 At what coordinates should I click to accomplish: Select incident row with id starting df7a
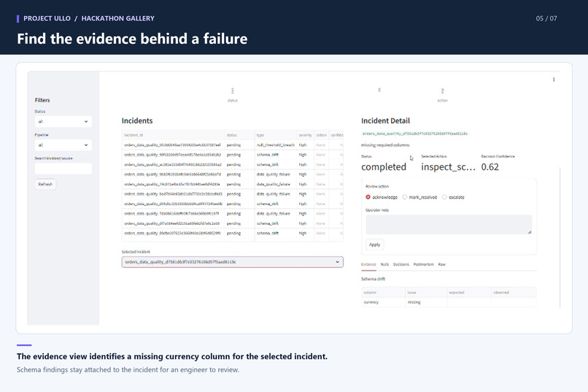coord(232,223)
